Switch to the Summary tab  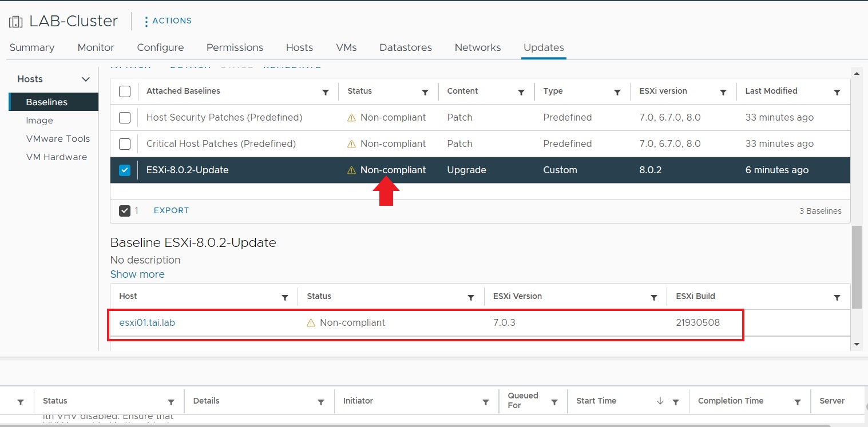click(32, 47)
